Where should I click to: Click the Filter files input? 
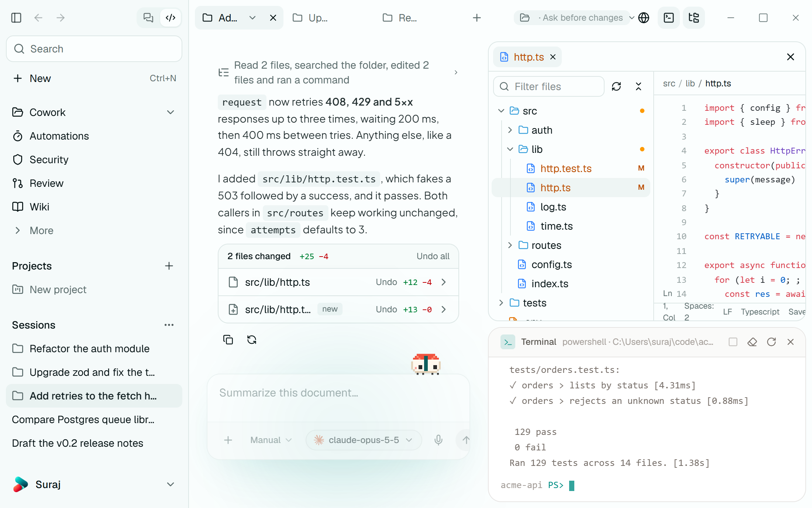[x=549, y=86]
